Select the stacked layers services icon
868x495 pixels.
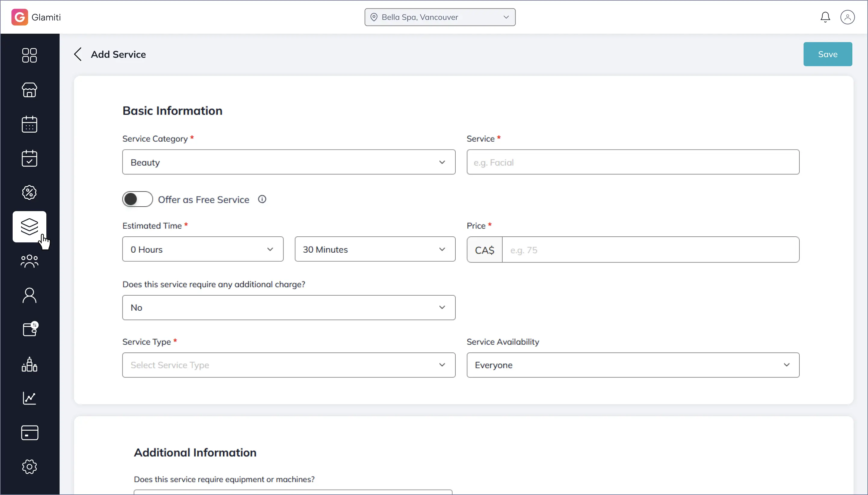tap(29, 226)
